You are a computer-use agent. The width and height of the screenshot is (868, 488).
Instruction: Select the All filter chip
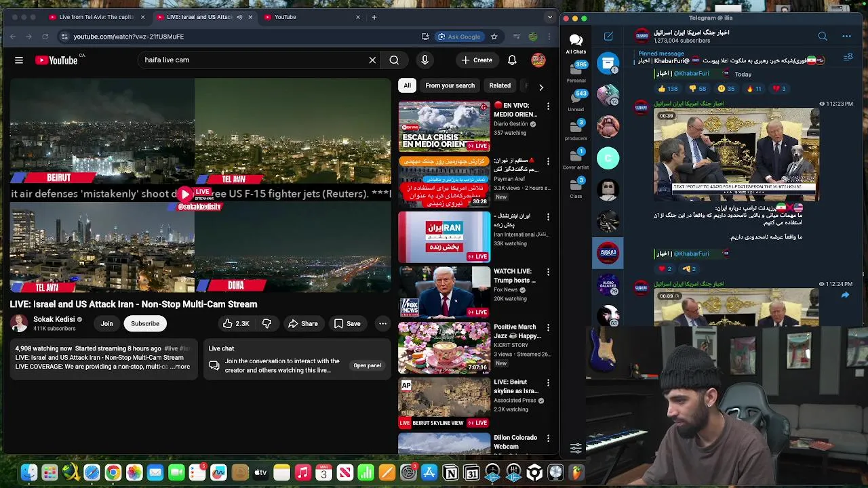pos(407,86)
